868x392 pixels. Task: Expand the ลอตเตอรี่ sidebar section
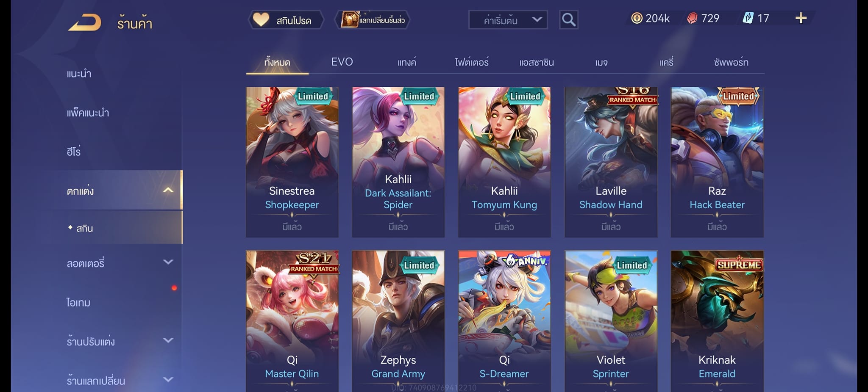[168, 262]
